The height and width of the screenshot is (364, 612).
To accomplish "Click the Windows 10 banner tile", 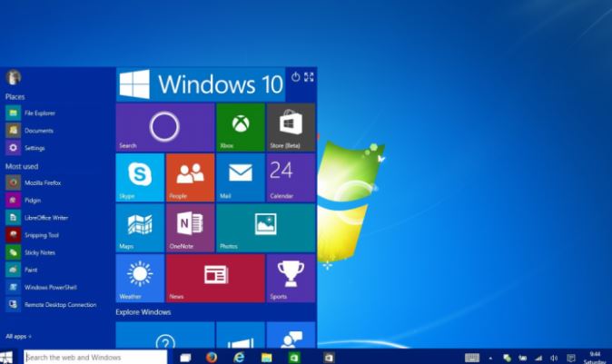I will coord(201,84).
